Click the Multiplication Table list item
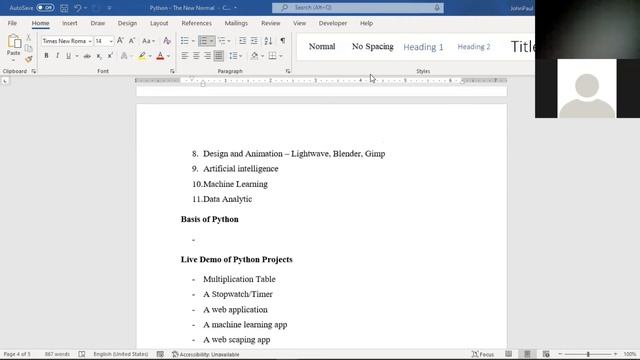The width and height of the screenshot is (640, 360). point(239,279)
